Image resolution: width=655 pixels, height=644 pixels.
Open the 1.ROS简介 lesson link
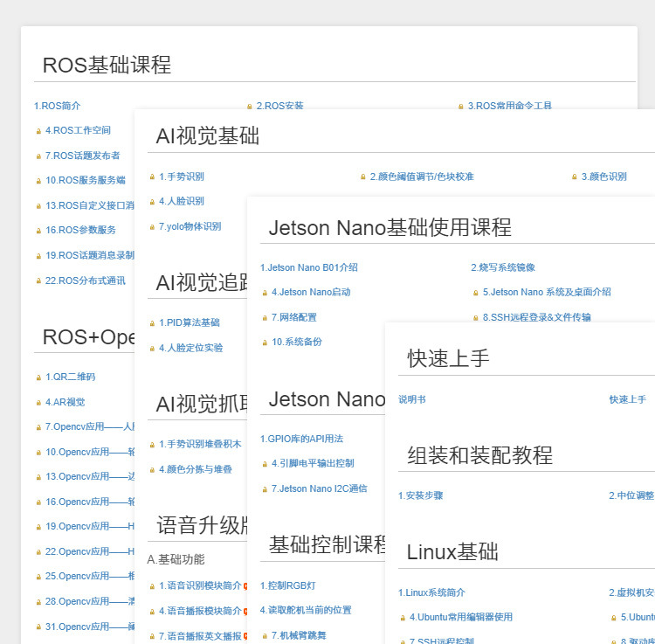click(x=58, y=106)
